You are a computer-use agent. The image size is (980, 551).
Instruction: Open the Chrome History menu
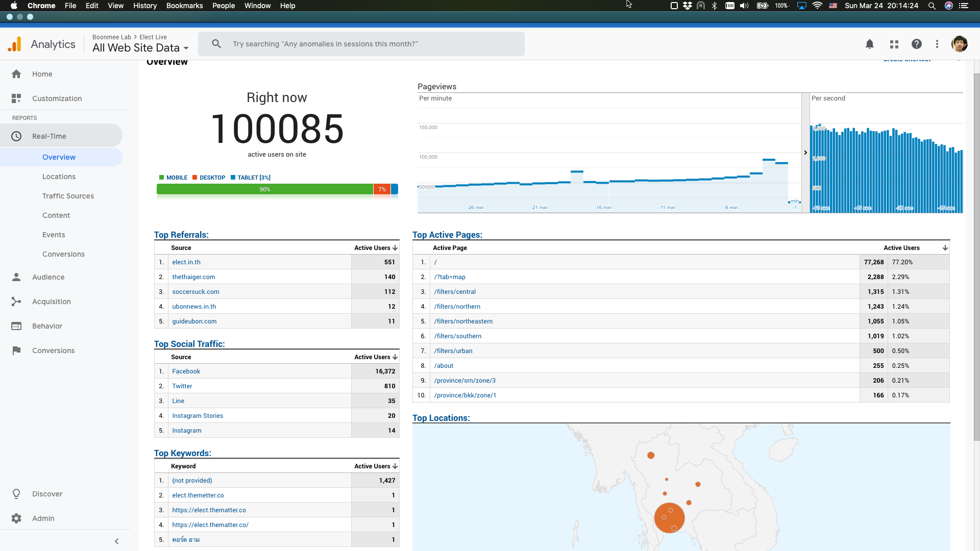click(x=145, y=6)
